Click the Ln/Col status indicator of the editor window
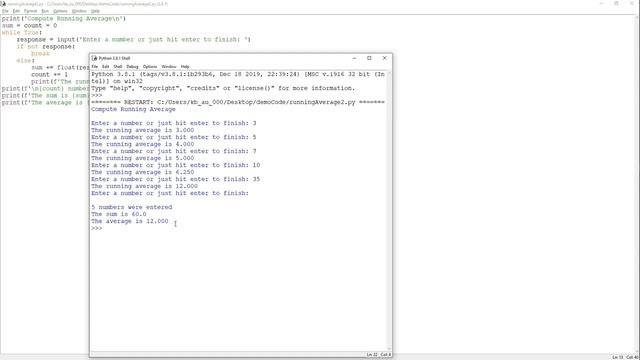 point(625,357)
